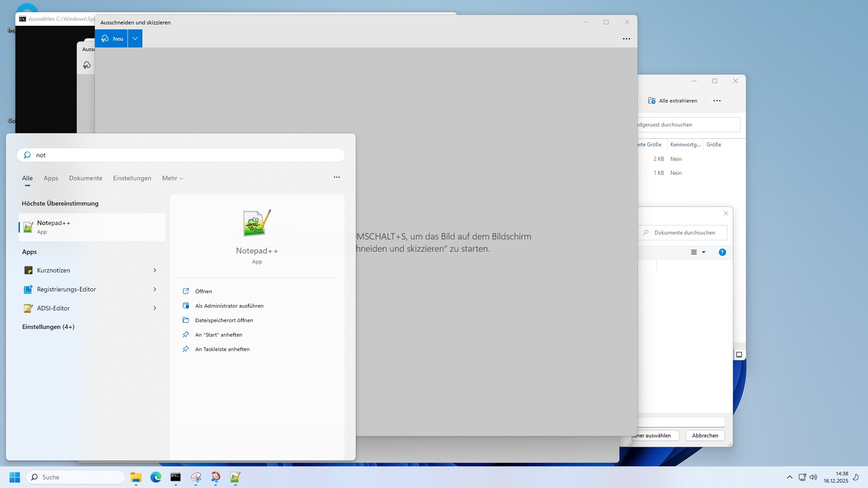This screenshot has width=868, height=488.
Task: Click the search box containing 'not'
Action: point(181,155)
